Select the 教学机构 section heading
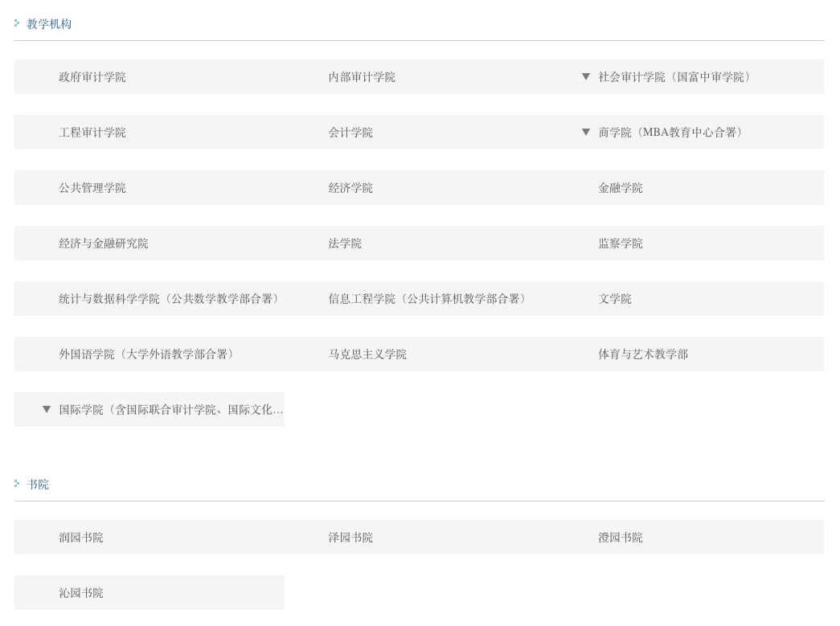Image resolution: width=840 pixels, height=626 pixels. (x=49, y=23)
